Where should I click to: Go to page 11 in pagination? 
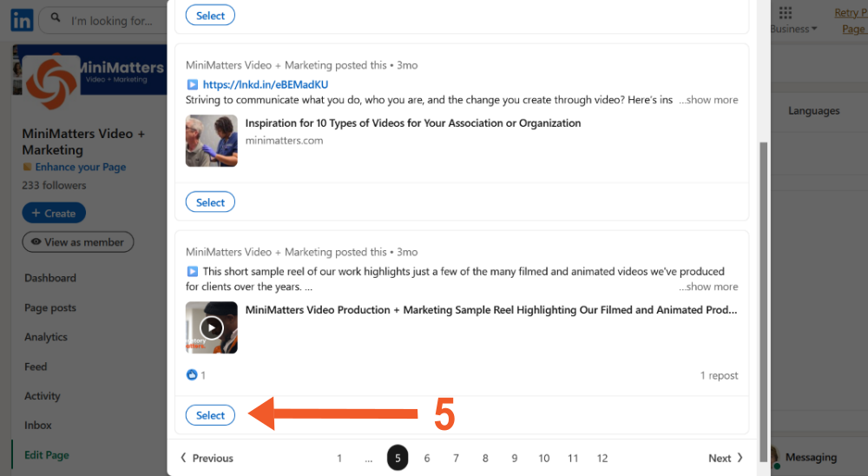coord(573,459)
